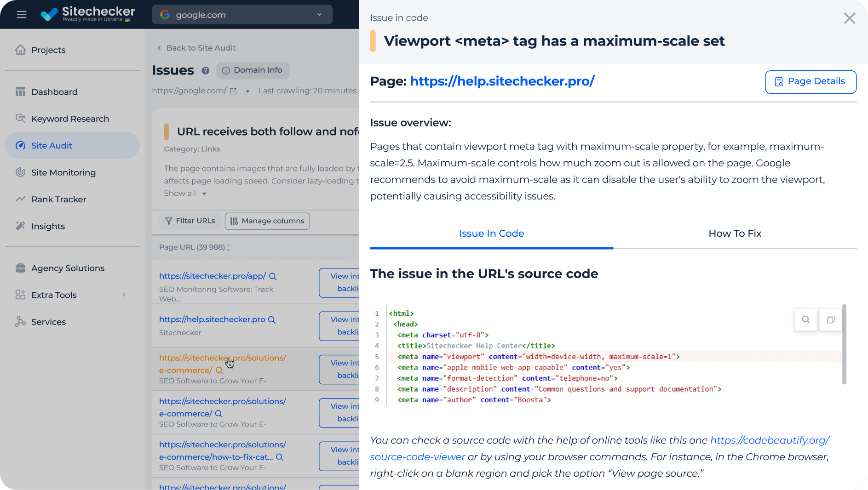This screenshot has height=490, width=868.
Task: Click magnifier icon next to sitechecker.pro/app/
Action: coord(273,276)
